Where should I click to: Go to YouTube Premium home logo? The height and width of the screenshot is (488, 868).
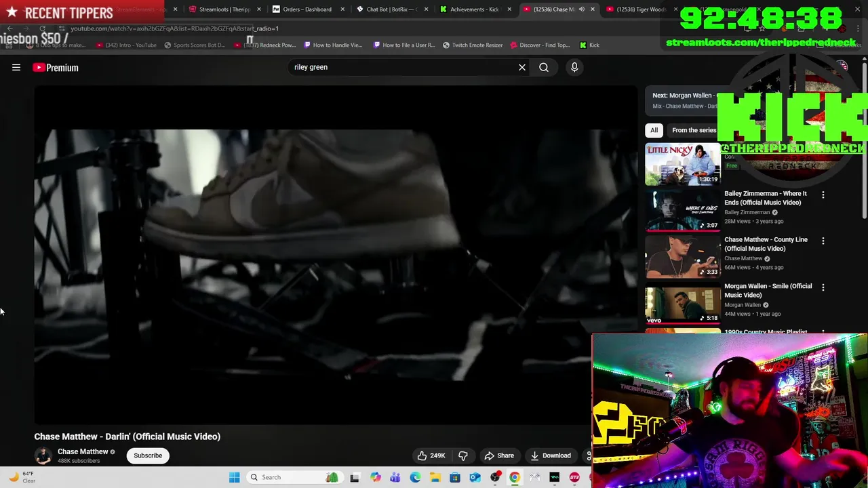point(56,67)
